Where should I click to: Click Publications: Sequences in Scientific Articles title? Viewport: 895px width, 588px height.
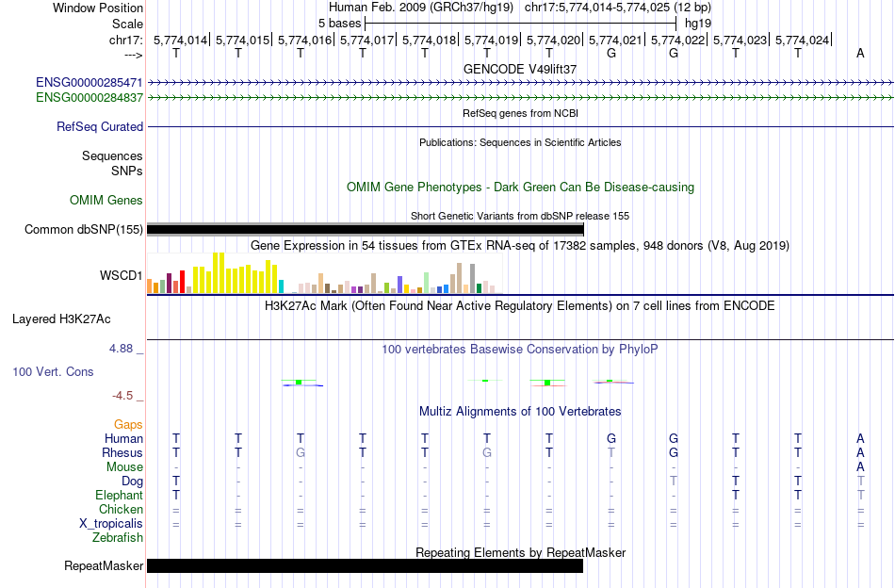click(520, 142)
